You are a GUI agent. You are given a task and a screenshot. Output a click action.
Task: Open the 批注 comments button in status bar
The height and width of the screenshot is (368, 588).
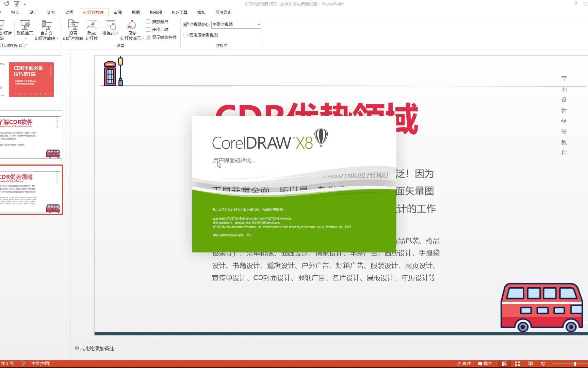pyautogui.click(x=485, y=364)
